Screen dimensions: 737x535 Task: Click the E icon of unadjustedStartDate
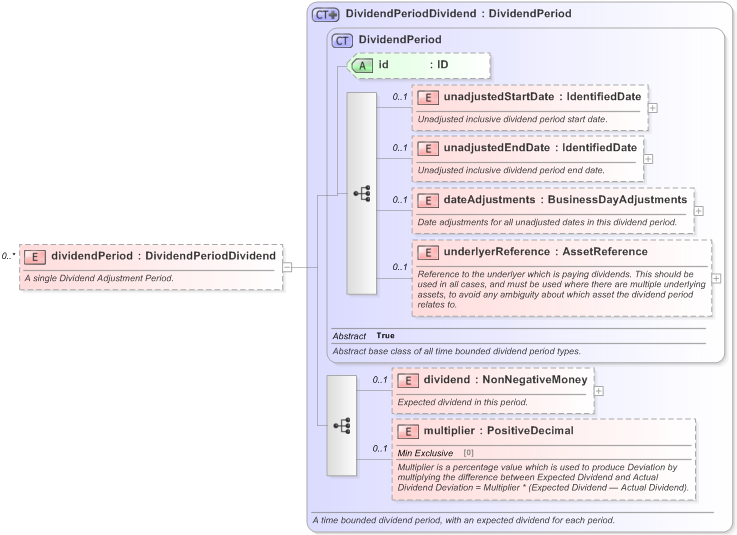click(x=428, y=98)
